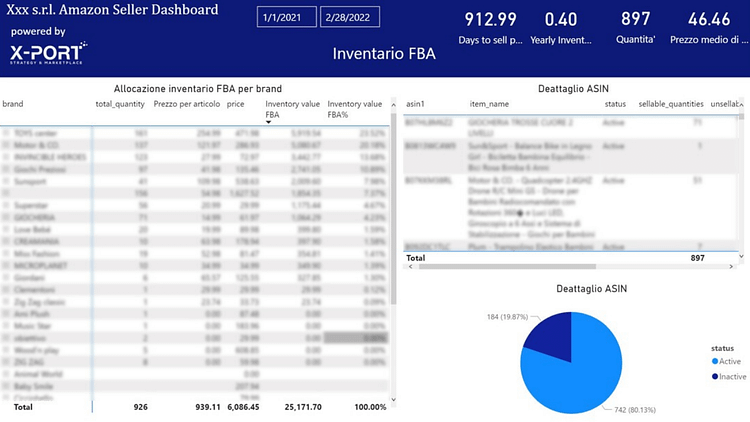
Task: Expand the Baby Smile brand row
Action: point(6,386)
